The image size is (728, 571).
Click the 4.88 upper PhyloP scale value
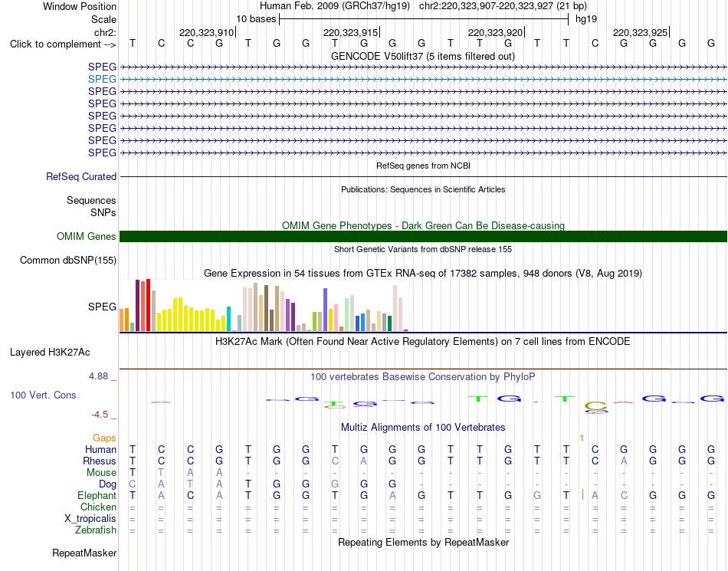(x=98, y=376)
